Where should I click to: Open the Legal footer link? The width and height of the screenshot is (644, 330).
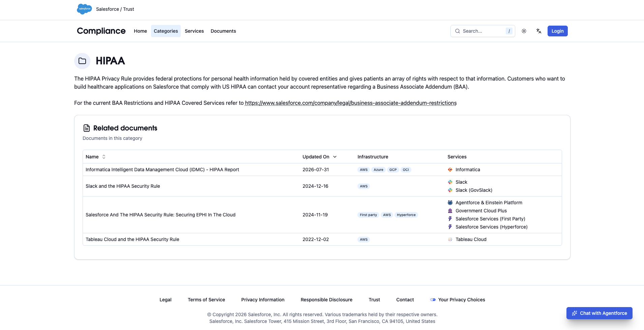pyautogui.click(x=166, y=300)
